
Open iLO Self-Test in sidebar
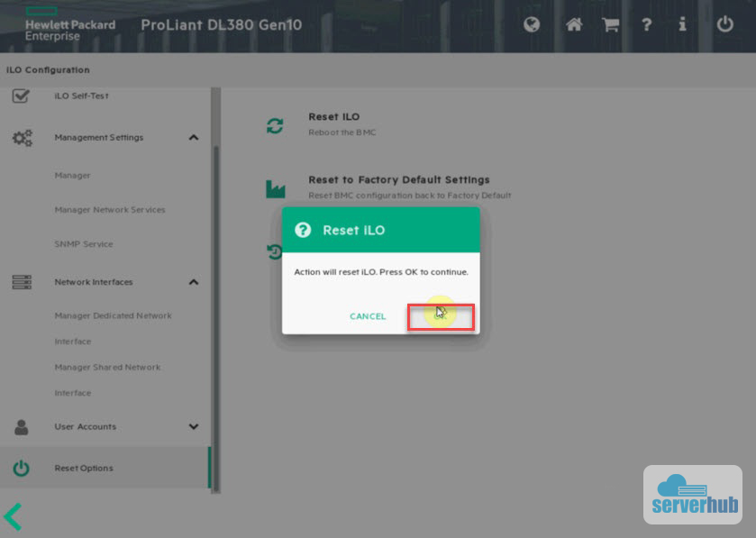tap(81, 96)
